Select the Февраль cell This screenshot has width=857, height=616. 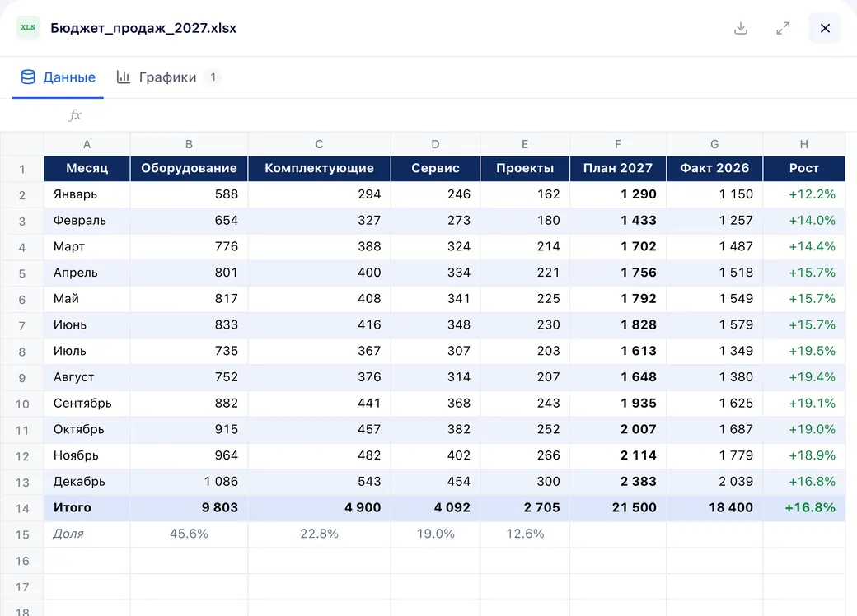coord(87,221)
